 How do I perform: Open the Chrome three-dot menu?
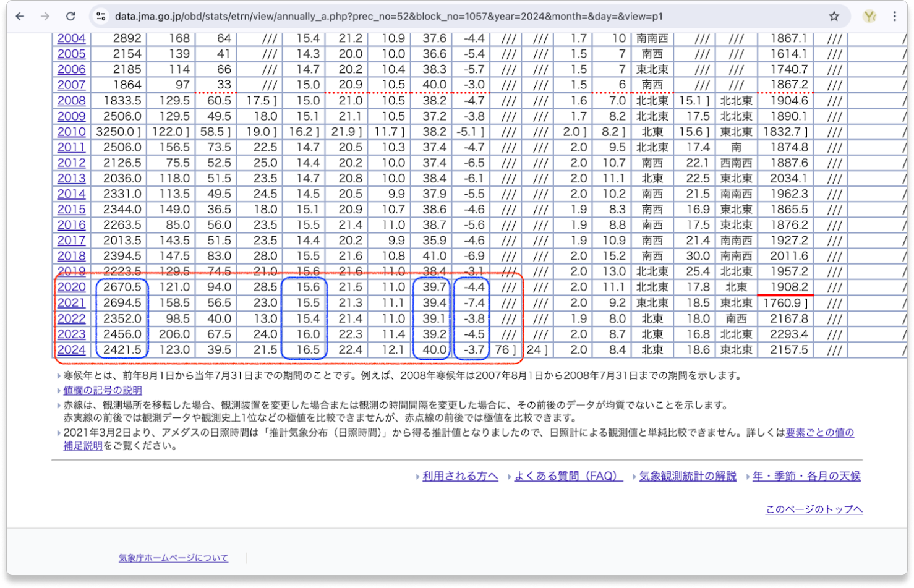[895, 17]
